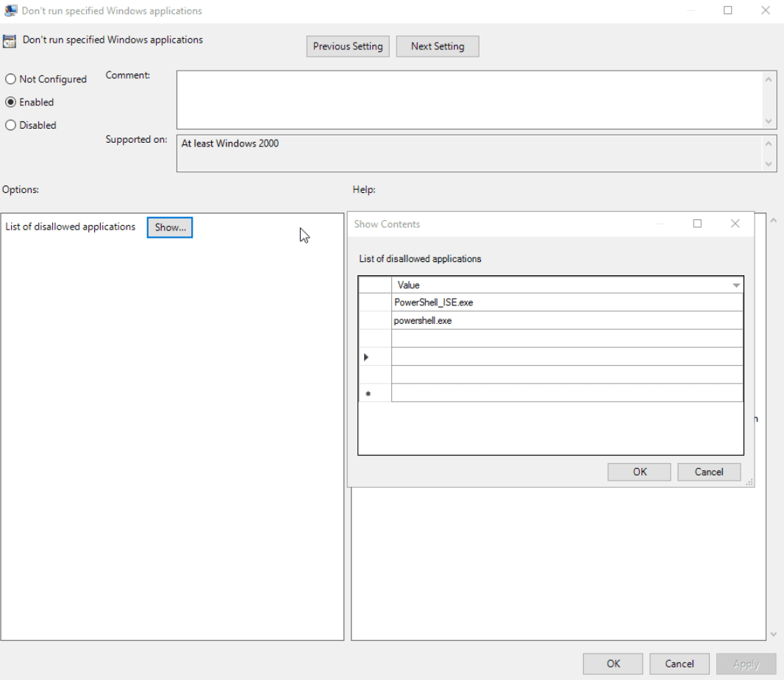Image resolution: width=784 pixels, height=680 pixels.
Task: Click the policy setting icon beside the title
Action: click(10, 41)
